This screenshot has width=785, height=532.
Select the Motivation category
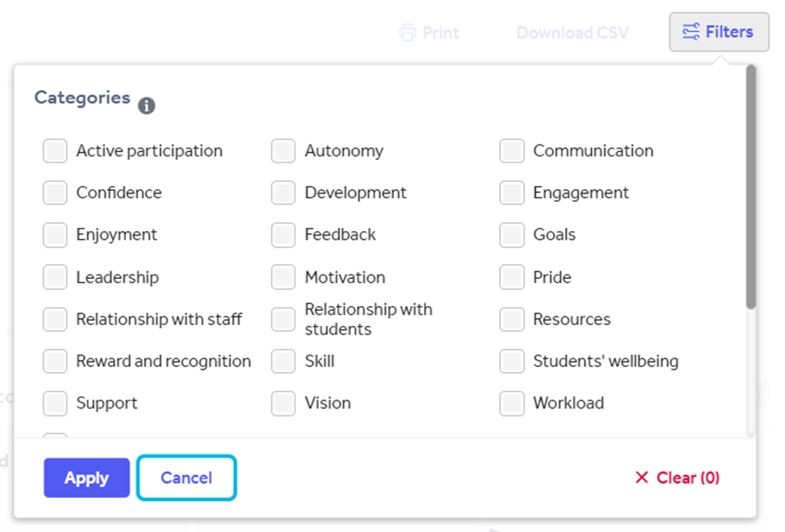(283, 277)
